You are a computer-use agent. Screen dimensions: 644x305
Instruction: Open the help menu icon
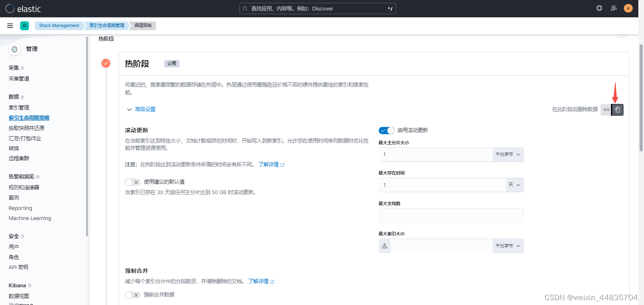click(x=599, y=8)
